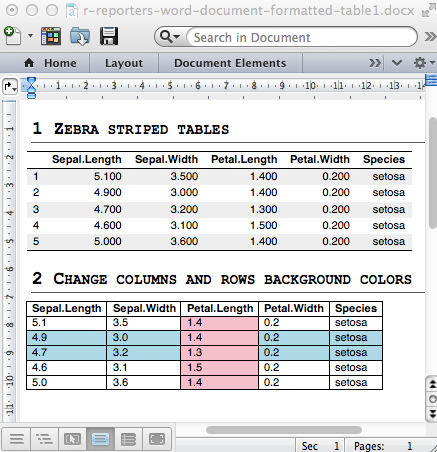Click the blue 3.2 Sepal.Width cell
437x452 pixels.
[x=144, y=352]
